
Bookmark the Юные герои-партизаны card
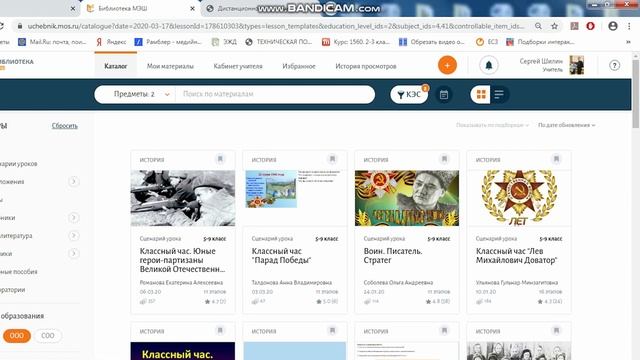pos(220,159)
